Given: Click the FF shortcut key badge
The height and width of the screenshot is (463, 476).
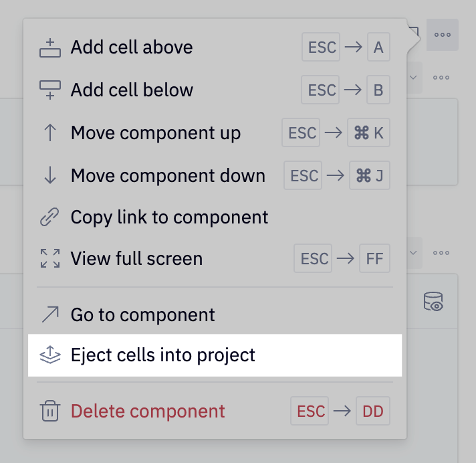Looking at the screenshot, I should [374, 258].
